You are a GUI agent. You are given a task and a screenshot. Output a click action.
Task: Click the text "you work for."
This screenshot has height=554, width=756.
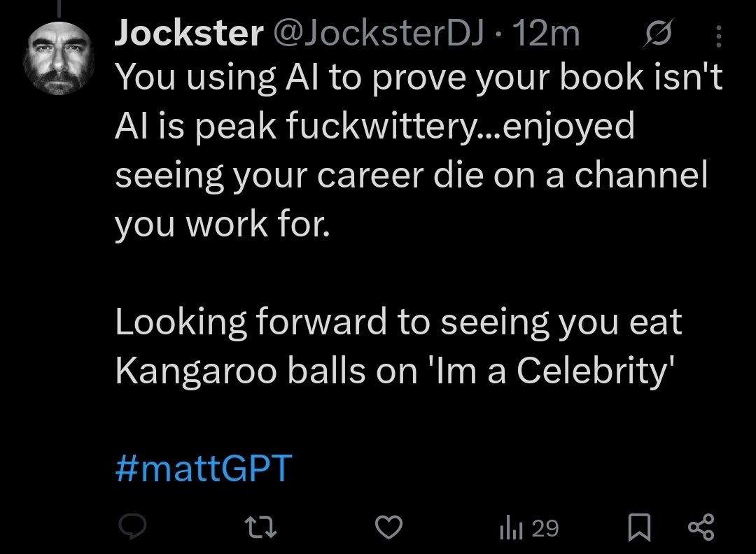click(x=222, y=225)
